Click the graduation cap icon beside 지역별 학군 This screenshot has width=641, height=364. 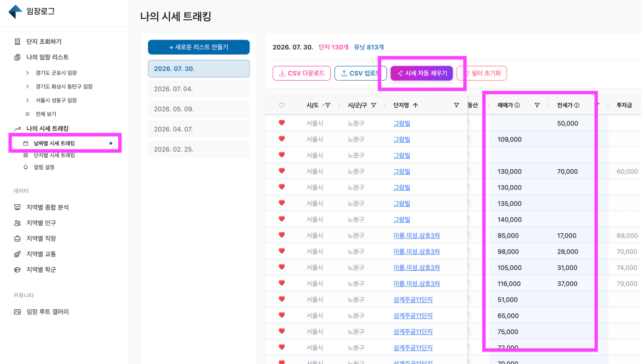pyautogui.click(x=17, y=270)
